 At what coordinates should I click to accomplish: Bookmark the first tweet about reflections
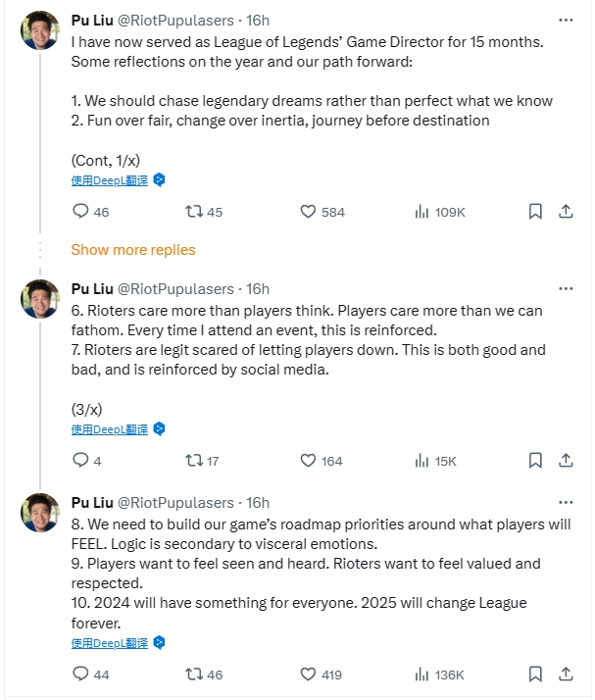click(535, 212)
